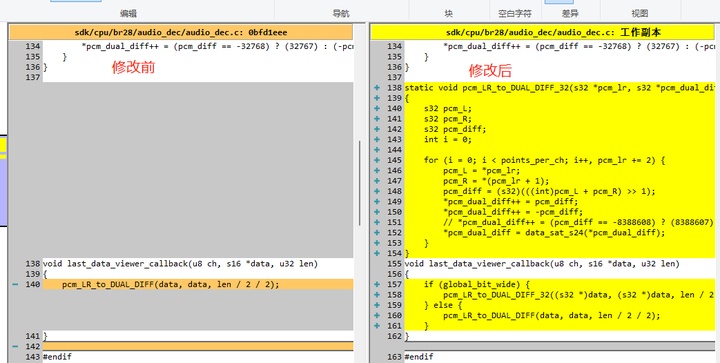Screen dimensions: 720x363
Task: Click the plus marker beside line 145
Action: (377, 160)
